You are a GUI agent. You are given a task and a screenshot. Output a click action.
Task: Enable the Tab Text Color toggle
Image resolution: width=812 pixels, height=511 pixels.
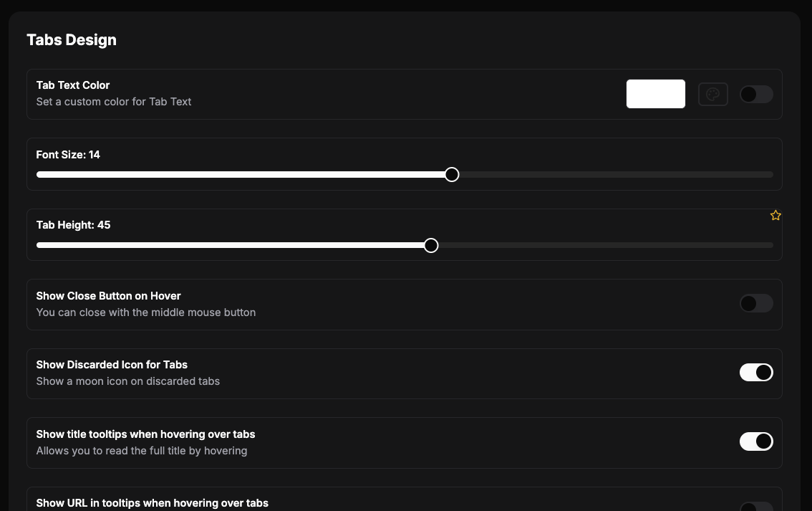coord(756,95)
